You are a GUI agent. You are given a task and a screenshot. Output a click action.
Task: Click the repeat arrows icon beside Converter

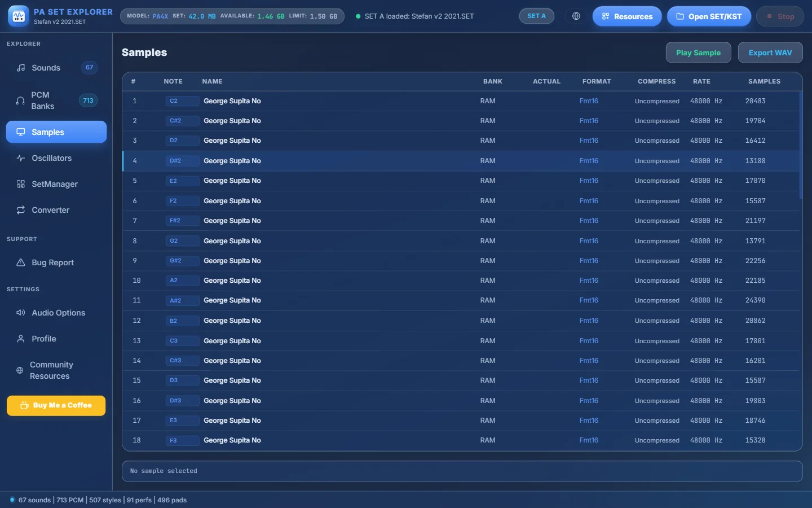click(x=21, y=210)
